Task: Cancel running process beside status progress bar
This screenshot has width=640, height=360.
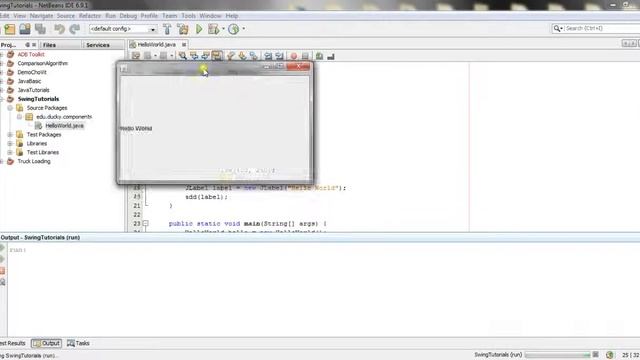Action: pyautogui.click(x=596, y=355)
